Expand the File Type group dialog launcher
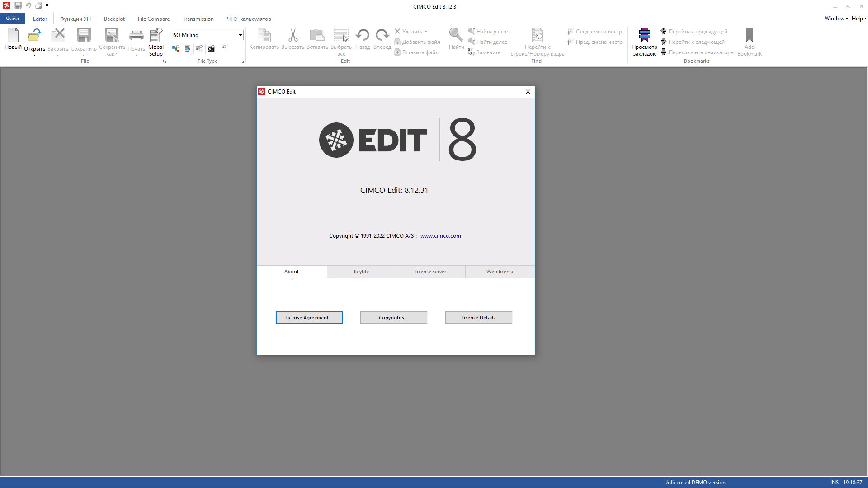The width and height of the screenshot is (868, 488). [243, 61]
